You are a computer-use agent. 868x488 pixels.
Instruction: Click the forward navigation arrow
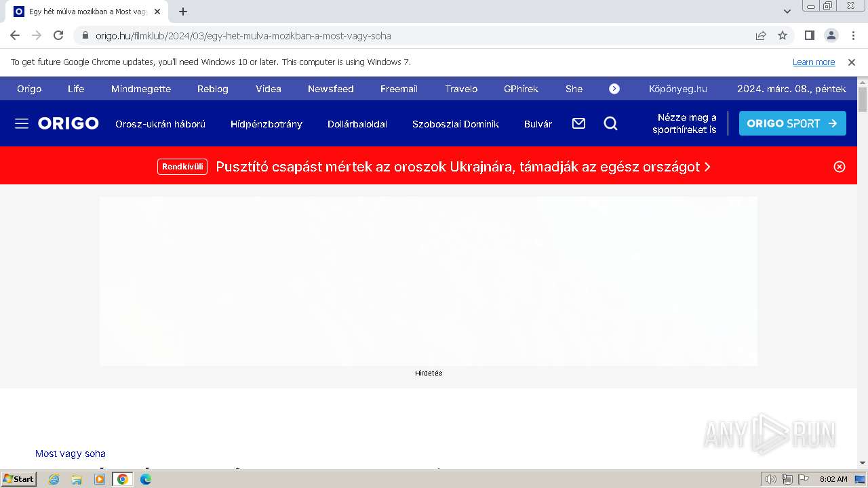click(37, 35)
